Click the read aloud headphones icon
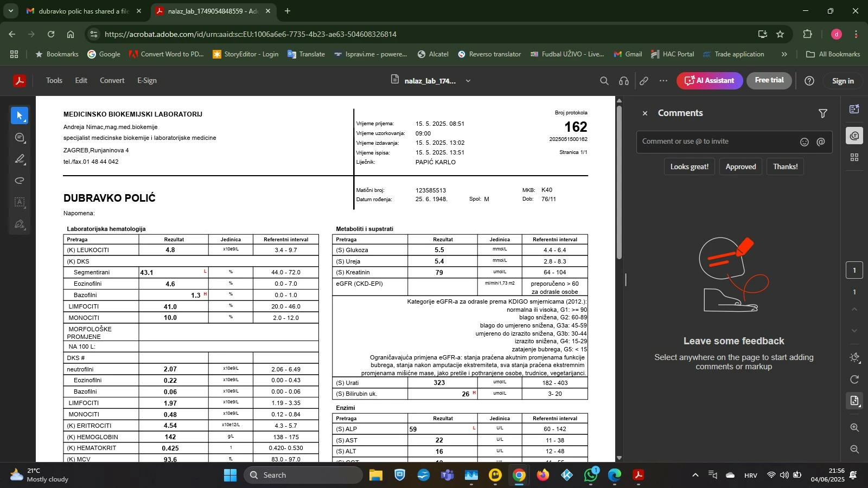 point(624,81)
